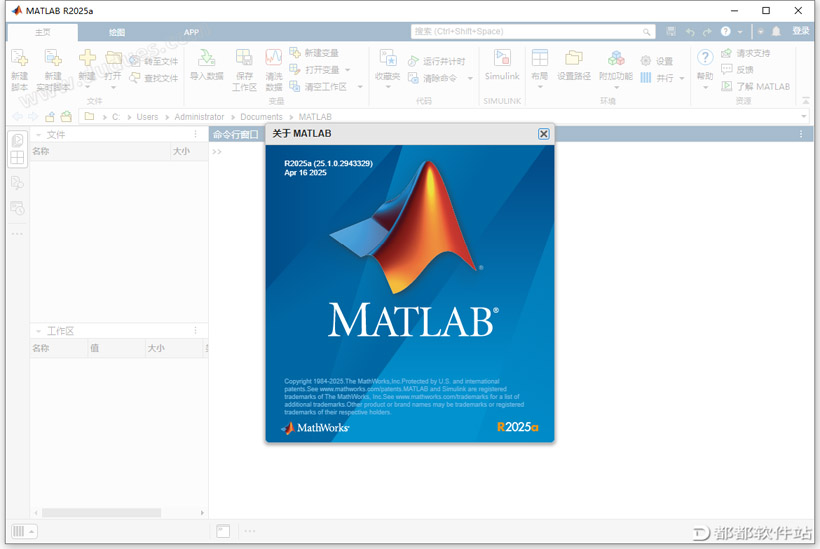Click the Administrator breadcrumb in path
Image resolution: width=820 pixels, height=549 pixels.
pyautogui.click(x=199, y=117)
